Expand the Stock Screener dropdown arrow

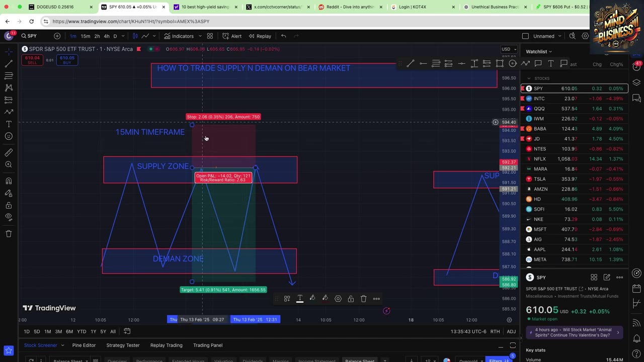[62, 345]
